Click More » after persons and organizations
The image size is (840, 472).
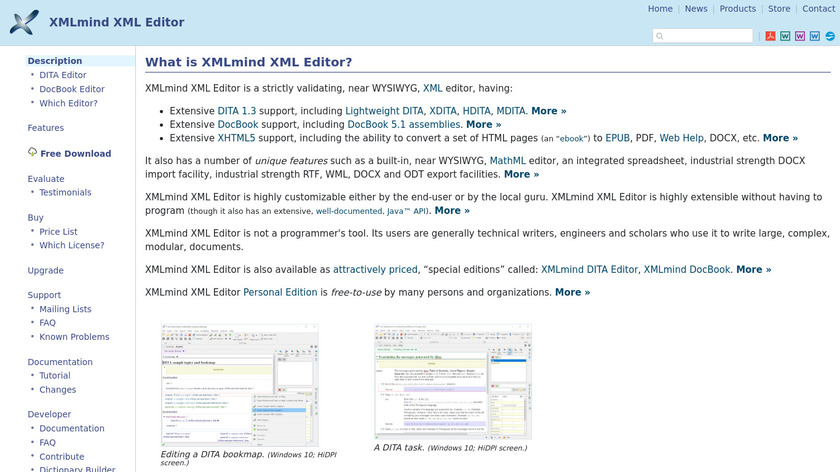(572, 292)
